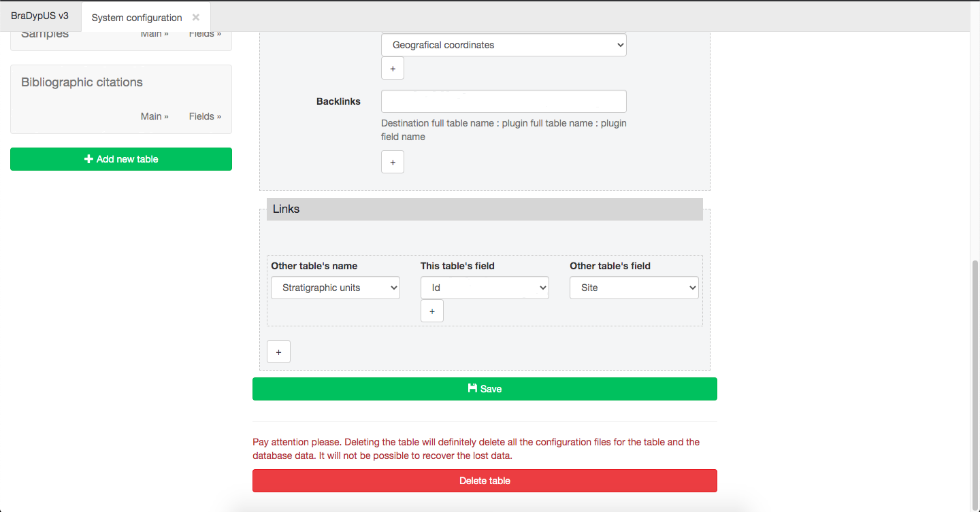
Task: Delete the table with red button
Action: [485, 481]
